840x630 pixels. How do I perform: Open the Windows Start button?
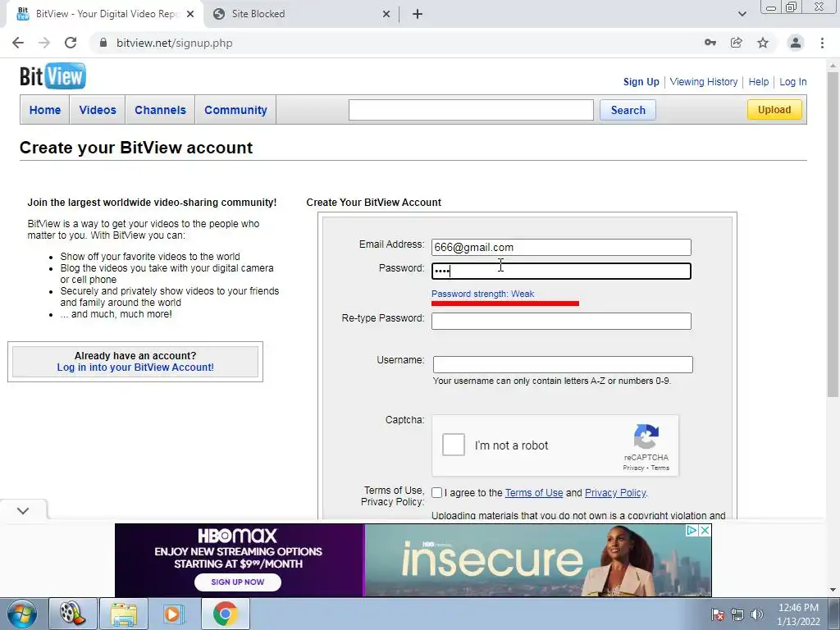coord(22,614)
